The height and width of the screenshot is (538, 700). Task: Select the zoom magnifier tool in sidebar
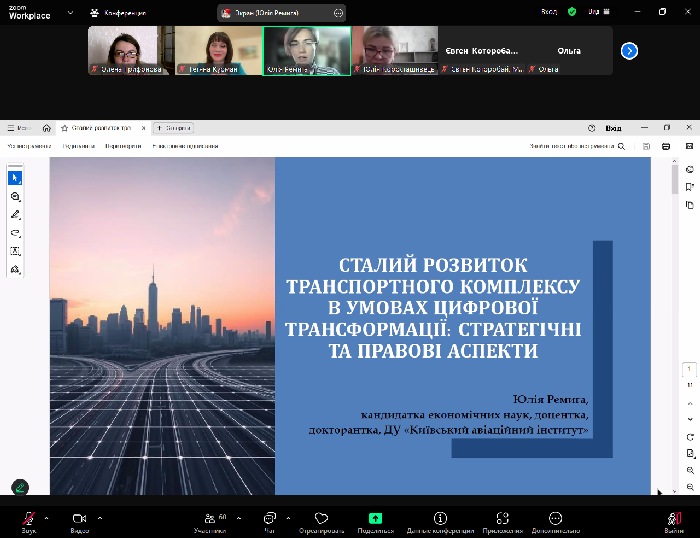click(x=15, y=196)
